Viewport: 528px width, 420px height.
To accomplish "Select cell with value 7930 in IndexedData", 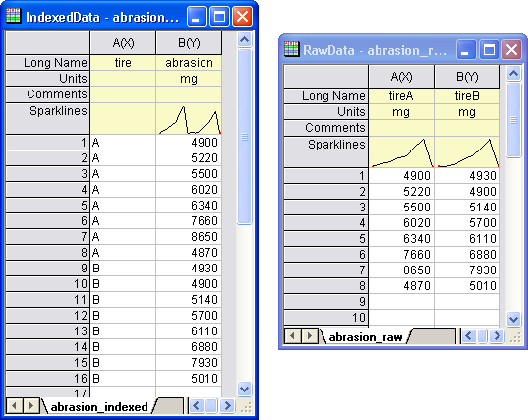I will (189, 363).
